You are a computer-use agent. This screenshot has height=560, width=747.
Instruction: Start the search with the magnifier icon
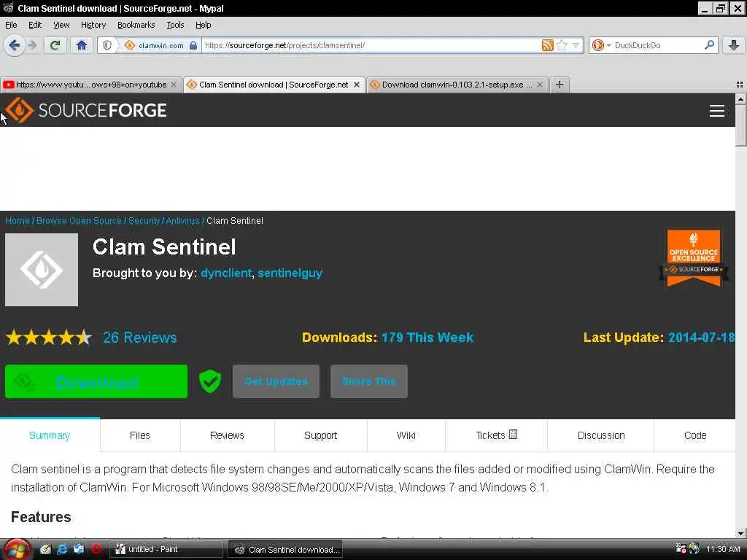(x=709, y=44)
